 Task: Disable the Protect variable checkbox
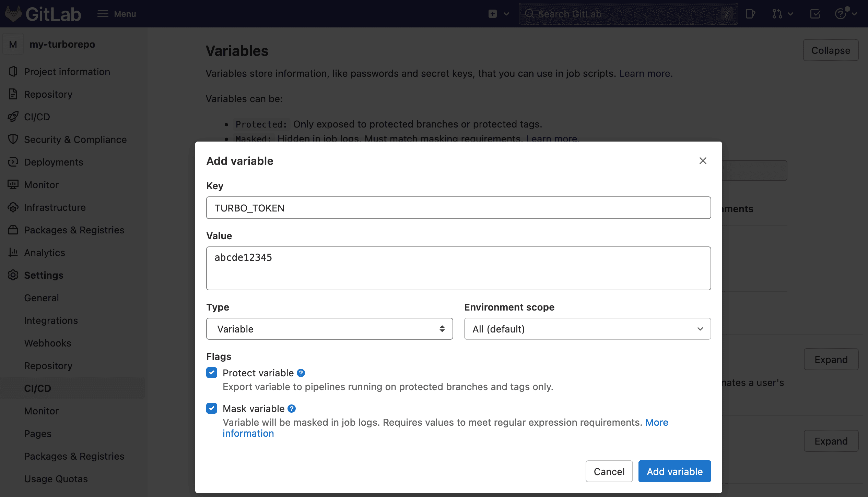212,373
